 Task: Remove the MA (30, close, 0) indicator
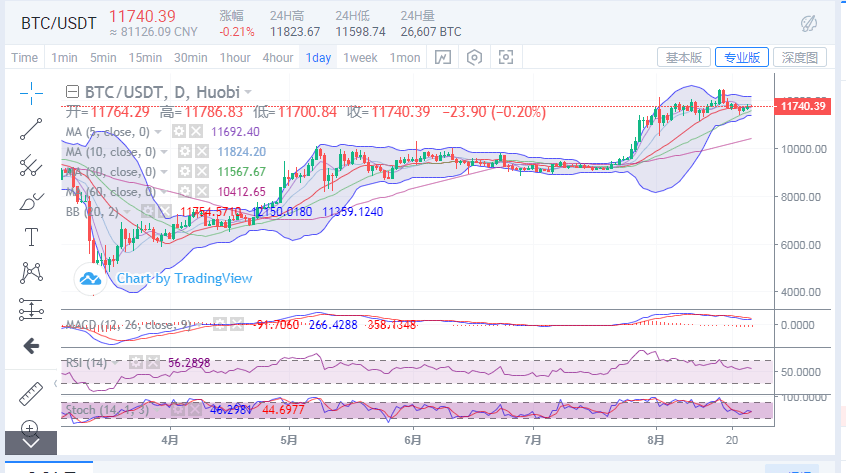pos(202,172)
